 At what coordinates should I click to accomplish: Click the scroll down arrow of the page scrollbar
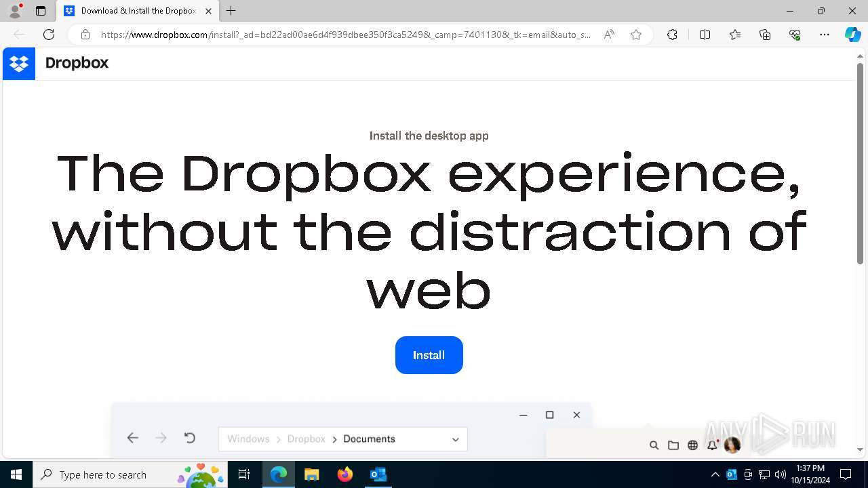click(860, 449)
